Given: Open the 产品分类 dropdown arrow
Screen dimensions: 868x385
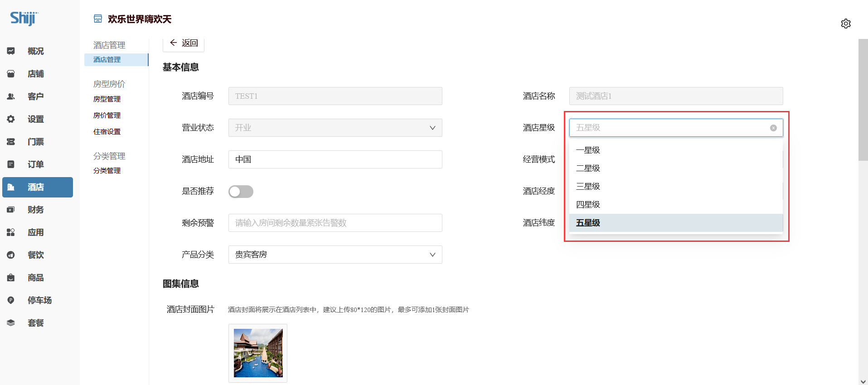Looking at the screenshot, I should click(x=432, y=255).
